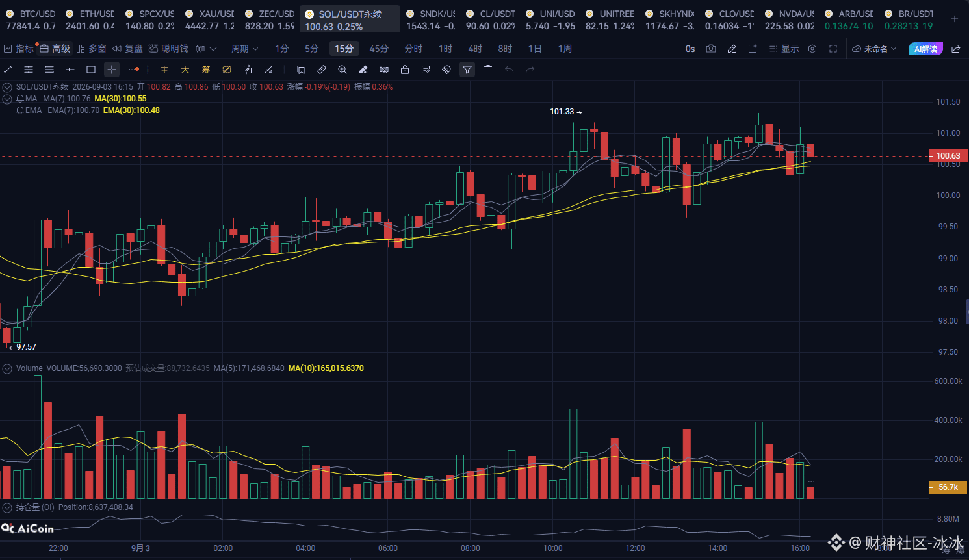Collapse the Volume indicator panel
This screenshot has width=969, height=560.
[7, 368]
